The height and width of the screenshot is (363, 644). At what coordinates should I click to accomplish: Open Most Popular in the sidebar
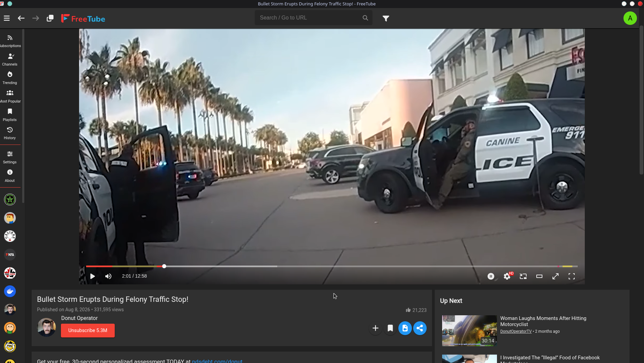point(10,97)
